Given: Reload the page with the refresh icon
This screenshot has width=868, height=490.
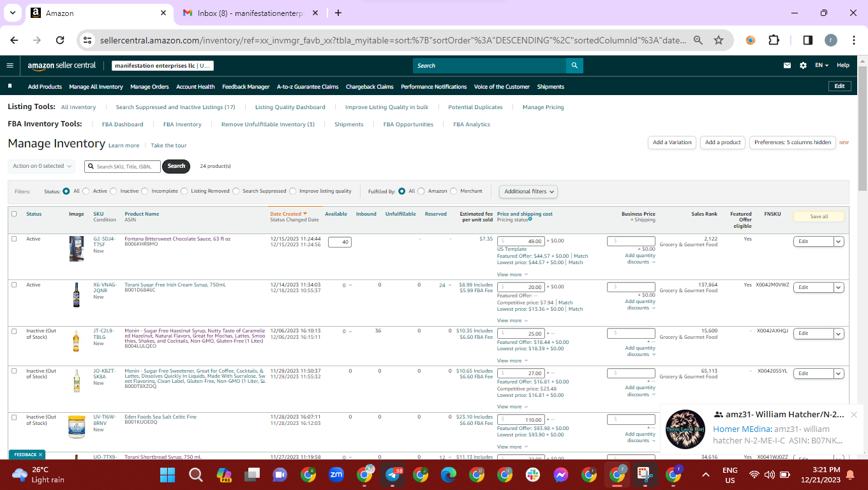Looking at the screenshot, I should pyautogui.click(x=60, y=40).
